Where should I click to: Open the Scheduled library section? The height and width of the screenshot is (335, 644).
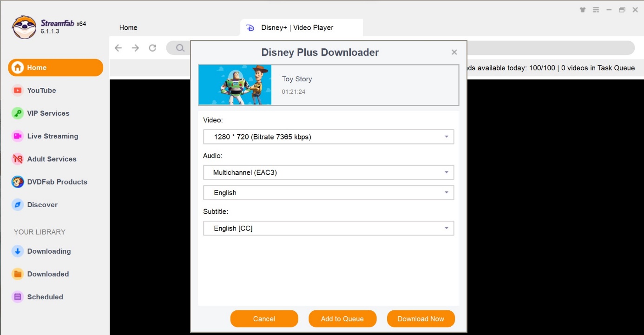45,296
